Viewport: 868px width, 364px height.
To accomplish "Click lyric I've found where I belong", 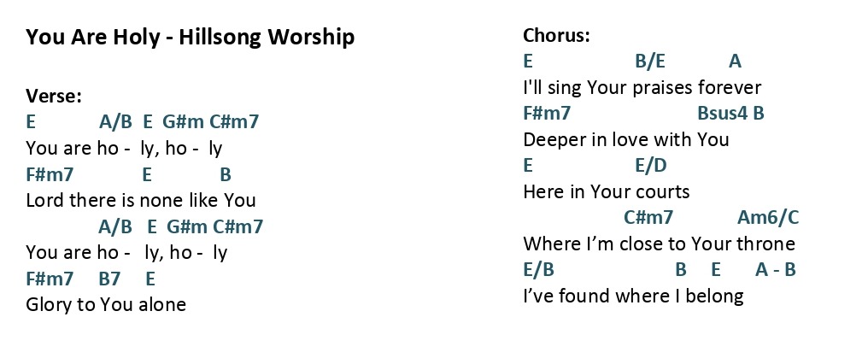I will (x=633, y=296).
